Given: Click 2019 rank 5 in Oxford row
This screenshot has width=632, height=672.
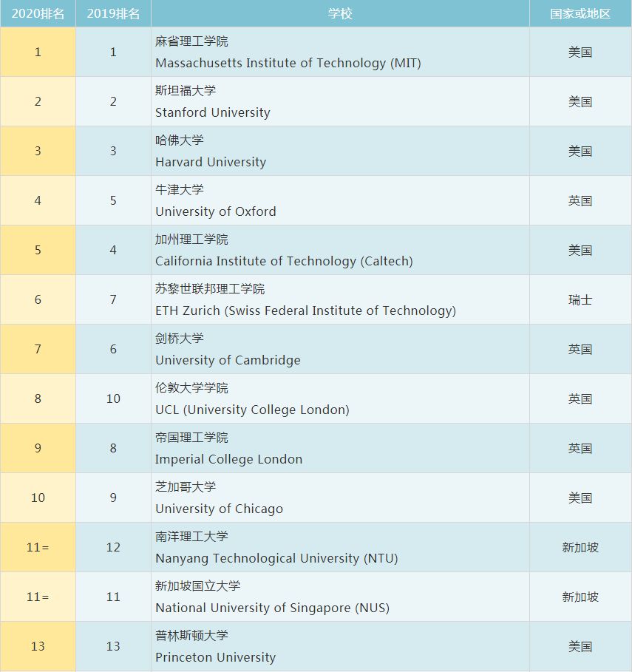Looking at the screenshot, I should (x=113, y=200).
